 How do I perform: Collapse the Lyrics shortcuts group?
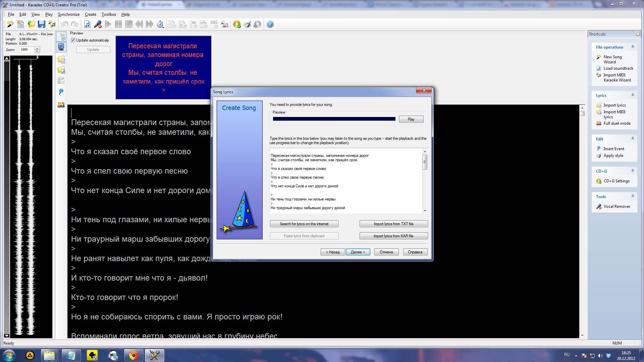click(633, 95)
